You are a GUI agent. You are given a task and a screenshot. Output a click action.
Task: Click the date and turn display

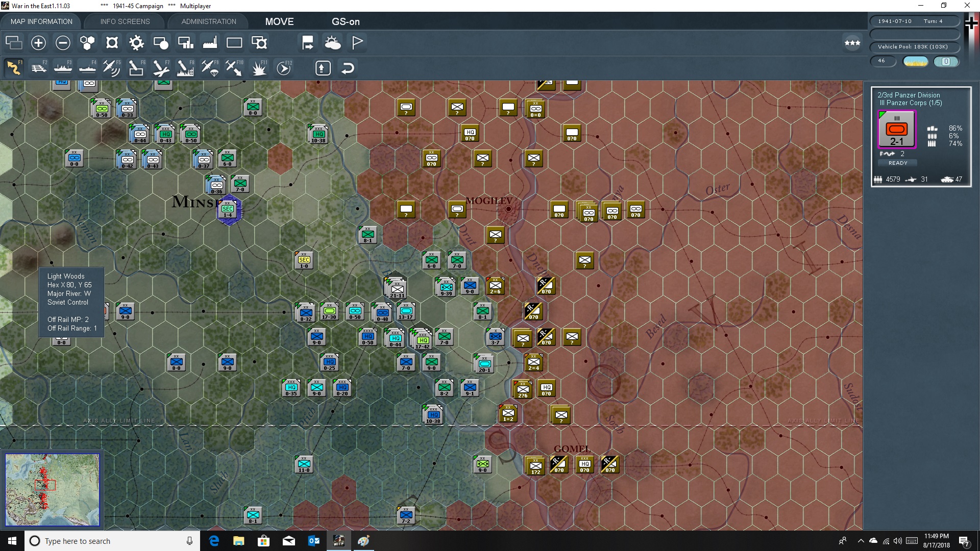click(915, 21)
